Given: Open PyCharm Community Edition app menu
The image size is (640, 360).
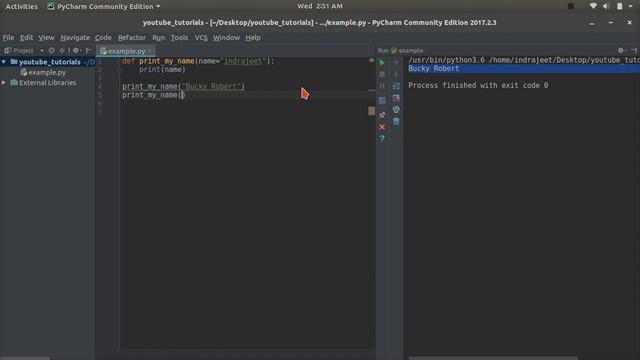Looking at the screenshot, I should click(x=104, y=6).
